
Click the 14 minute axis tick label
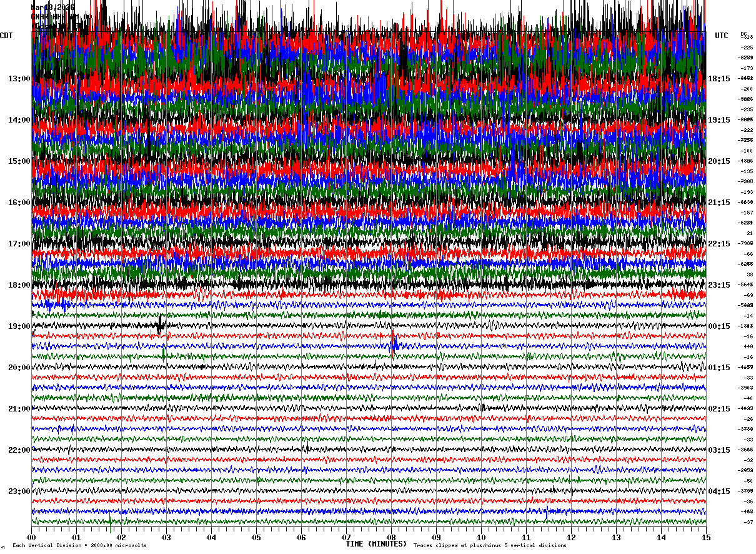pos(661,538)
